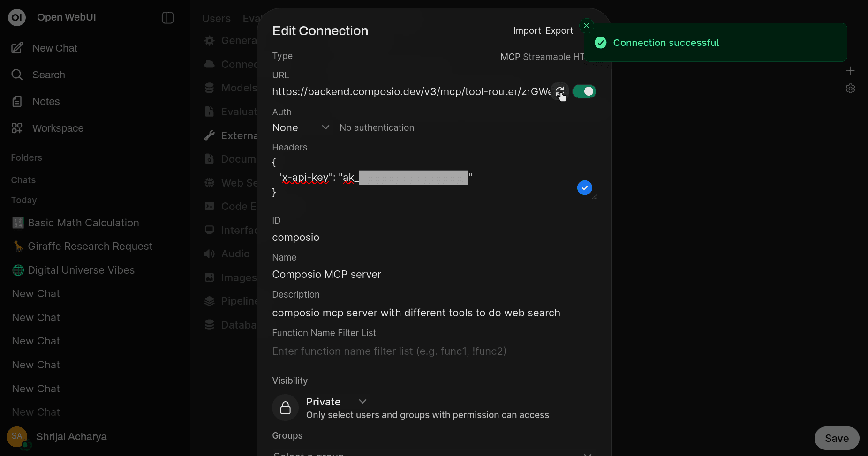
Task: Switch to the Users tab
Action: pyautogui.click(x=216, y=19)
